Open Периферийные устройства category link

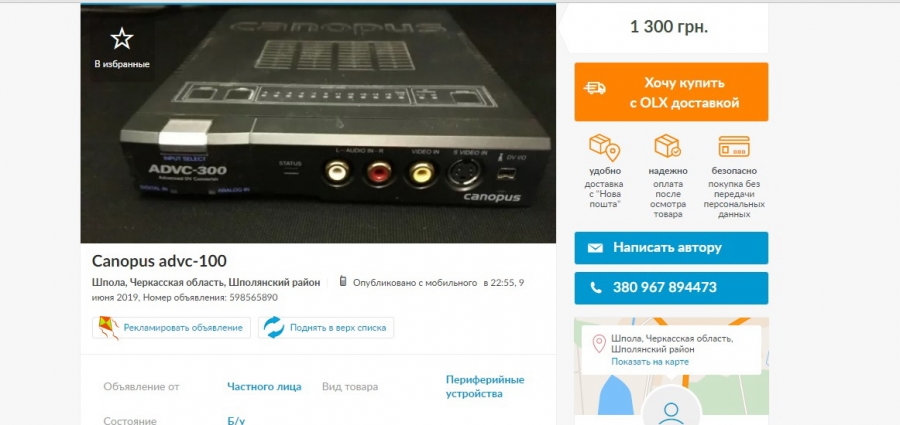(x=485, y=387)
